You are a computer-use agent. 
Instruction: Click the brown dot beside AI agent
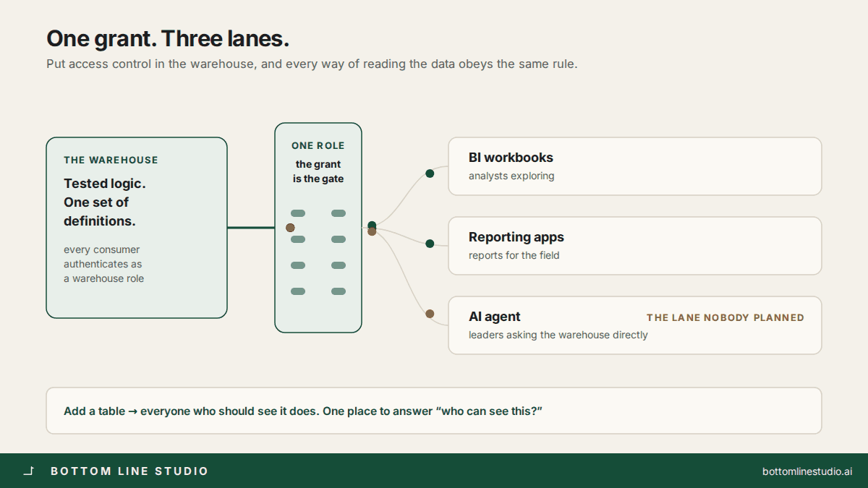[x=430, y=314]
